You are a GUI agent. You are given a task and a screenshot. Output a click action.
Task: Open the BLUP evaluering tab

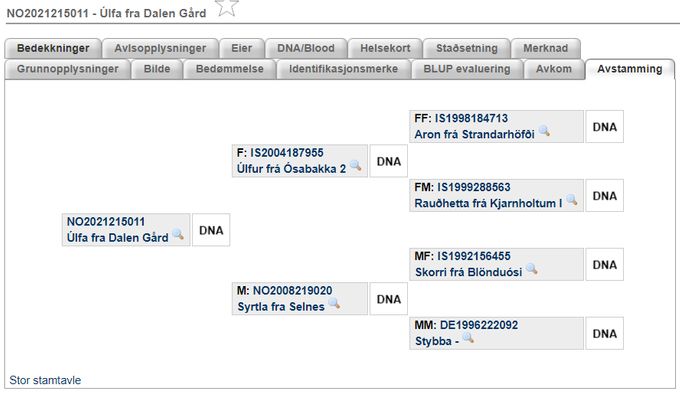[467, 69]
